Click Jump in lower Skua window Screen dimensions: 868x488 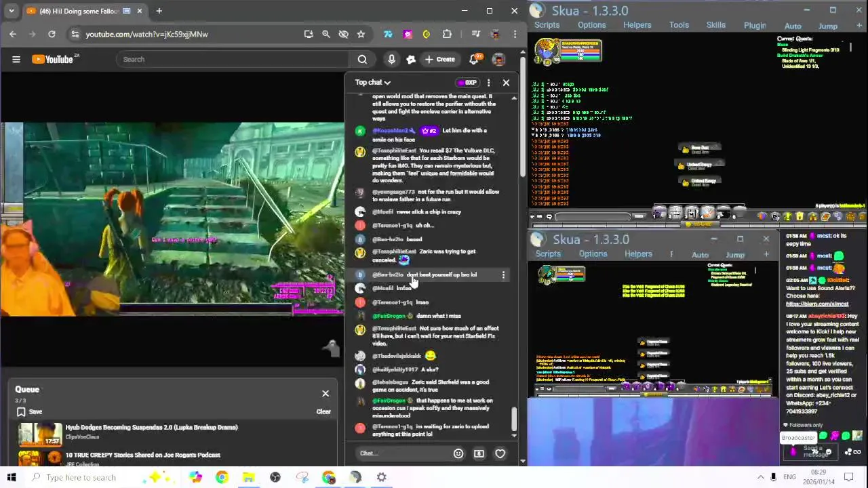[735, 256]
